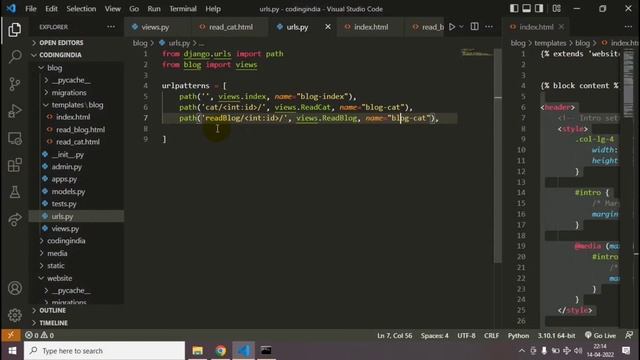
Task: Open the Terminal menu
Action: pos(183,9)
